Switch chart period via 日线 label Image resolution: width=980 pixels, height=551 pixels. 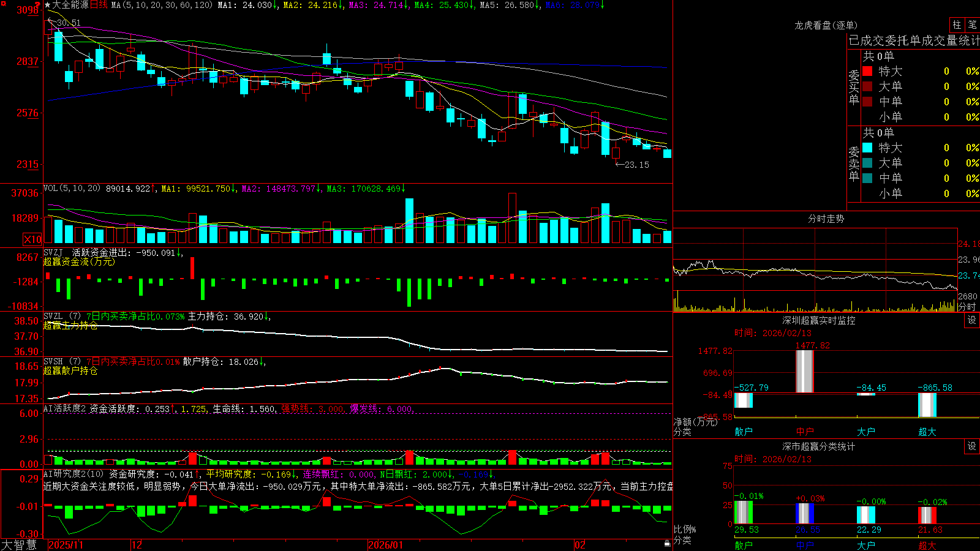tap(99, 5)
